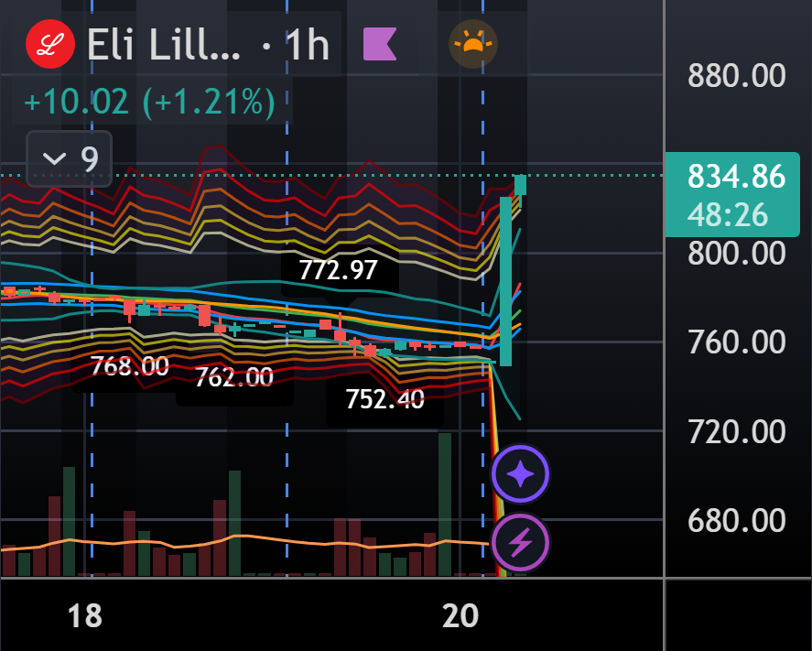Click the tallest green volume bar
The width and height of the screenshot is (812, 651).
[x=445, y=505]
